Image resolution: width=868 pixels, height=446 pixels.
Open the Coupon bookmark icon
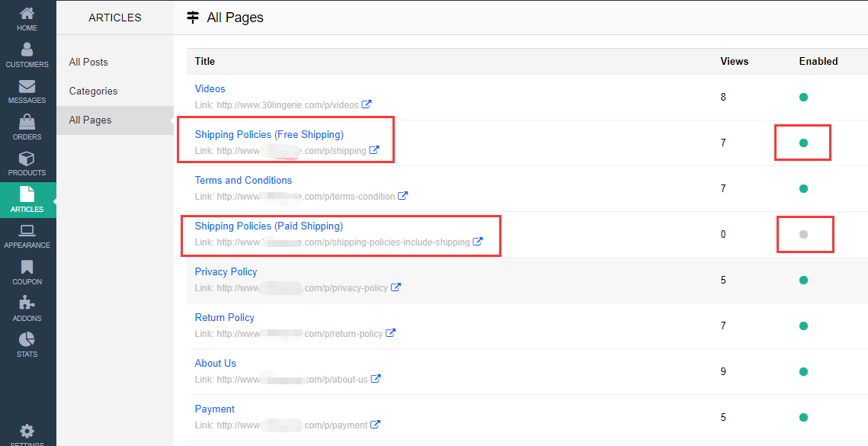(x=27, y=268)
